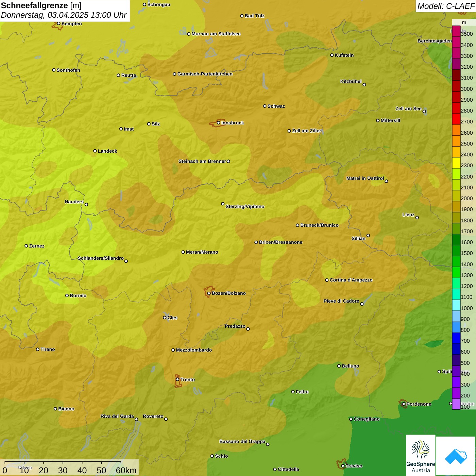Click the 'Mittersill' label

pos(390,120)
